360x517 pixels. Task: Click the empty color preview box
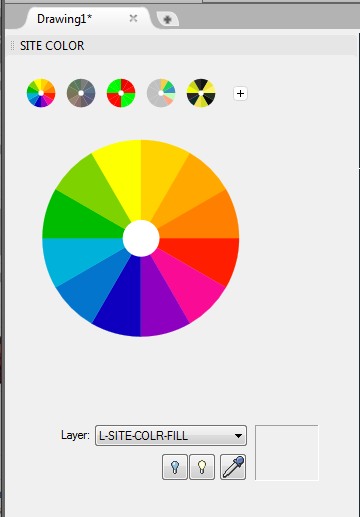coord(287,452)
